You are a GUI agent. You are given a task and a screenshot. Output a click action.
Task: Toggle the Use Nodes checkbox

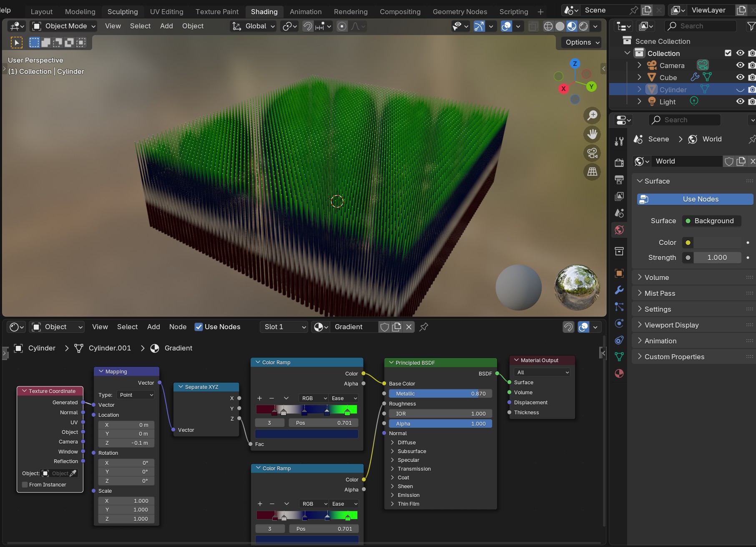[x=199, y=327]
